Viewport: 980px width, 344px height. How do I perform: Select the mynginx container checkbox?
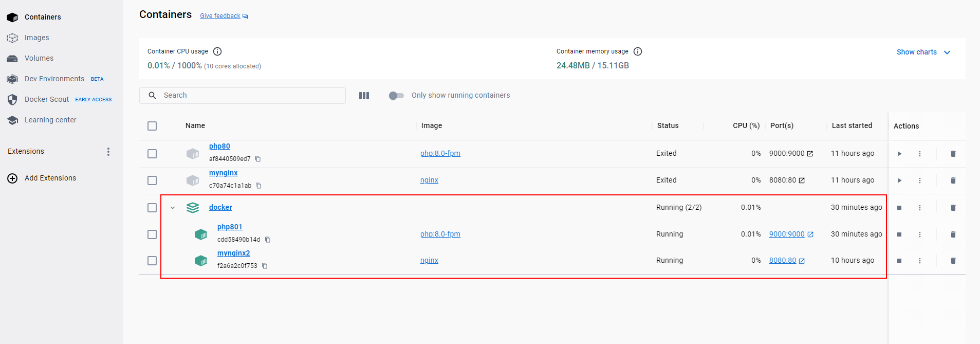[152, 180]
